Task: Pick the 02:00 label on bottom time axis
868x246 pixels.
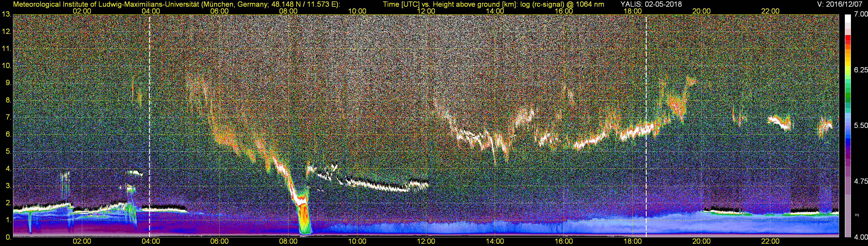Action: pos(82,241)
